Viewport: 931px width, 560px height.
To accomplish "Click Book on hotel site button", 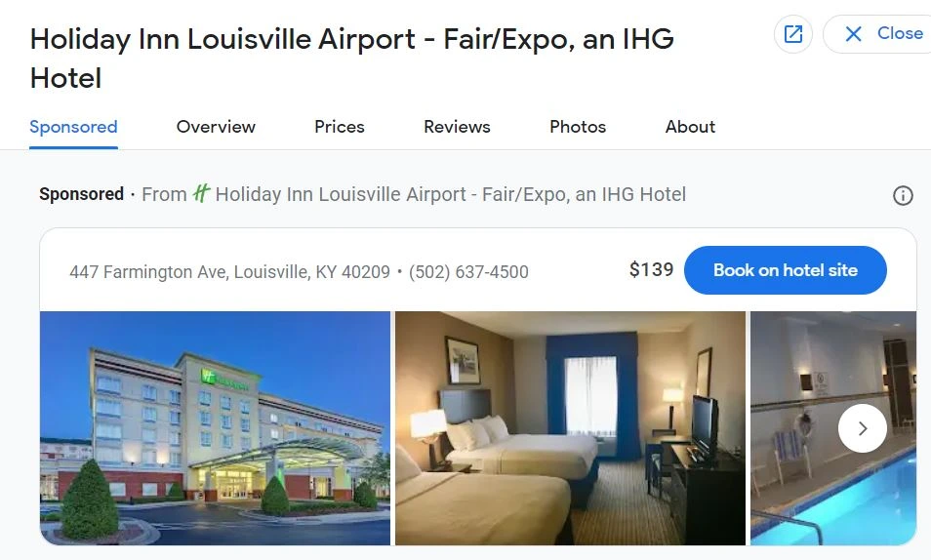I will (785, 270).
